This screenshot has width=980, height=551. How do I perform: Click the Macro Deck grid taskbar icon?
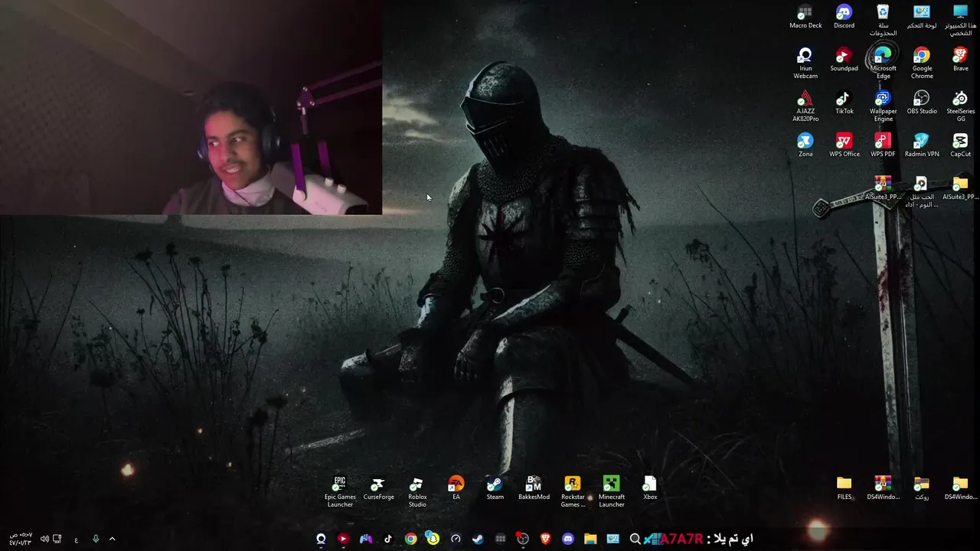coord(501,539)
